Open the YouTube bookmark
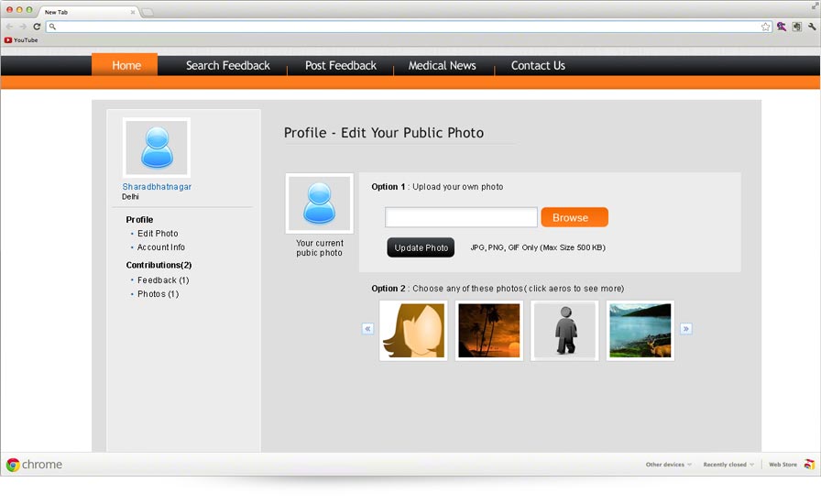The image size is (821, 504). pos(21,40)
